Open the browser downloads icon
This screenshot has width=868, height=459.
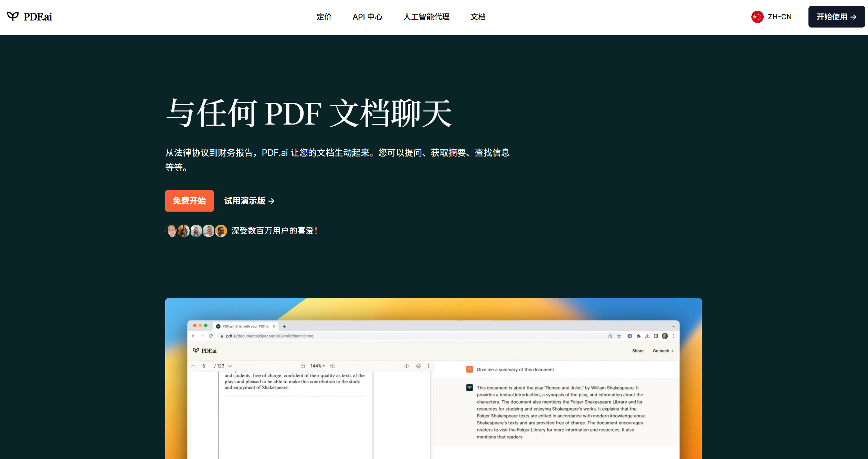click(647, 336)
